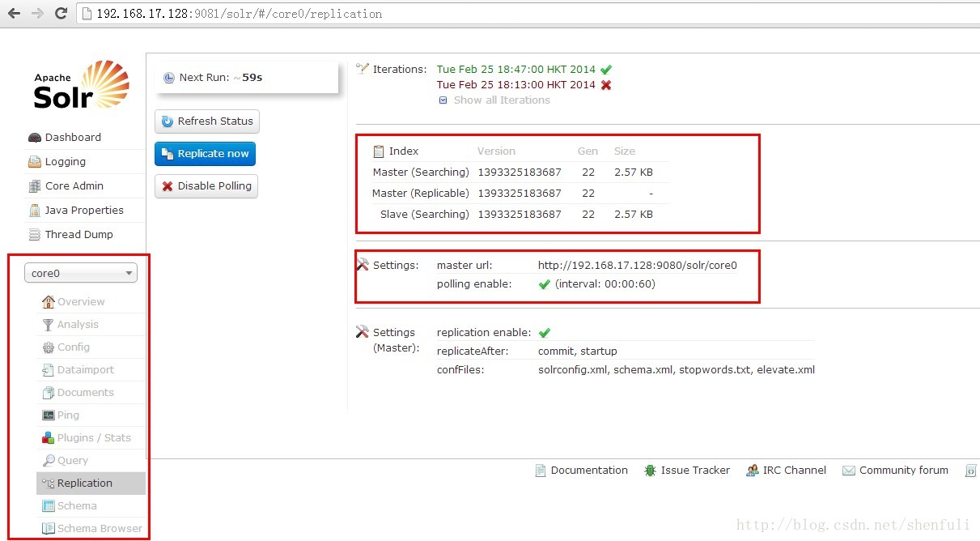980x541 pixels.
Task: Click the Apache Solr logo
Action: (x=81, y=84)
